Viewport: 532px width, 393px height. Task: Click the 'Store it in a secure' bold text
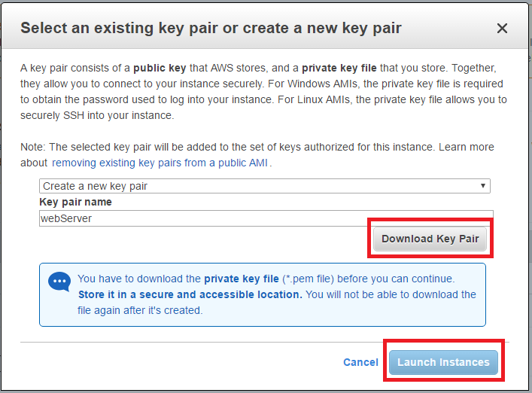190,294
